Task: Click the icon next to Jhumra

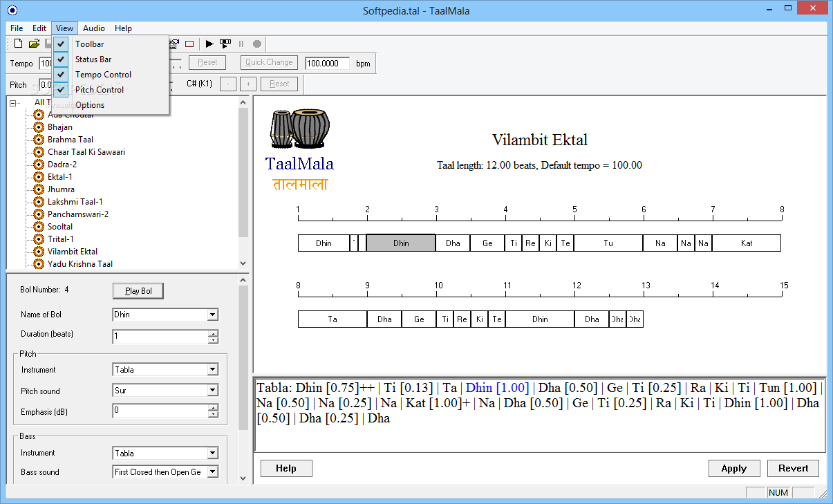Action: click(x=39, y=189)
